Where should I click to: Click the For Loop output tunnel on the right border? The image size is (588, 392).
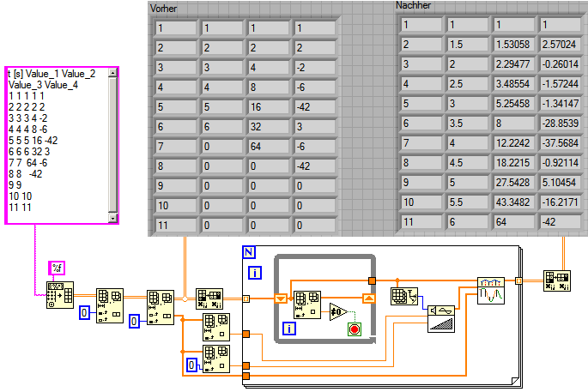click(518, 280)
